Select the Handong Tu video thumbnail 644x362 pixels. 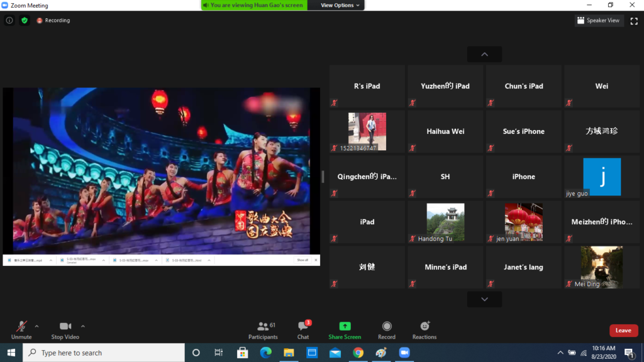pyautogui.click(x=445, y=222)
